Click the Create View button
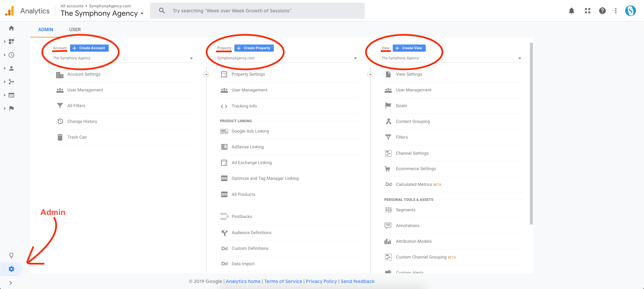The height and width of the screenshot is (289, 644). click(x=409, y=48)
